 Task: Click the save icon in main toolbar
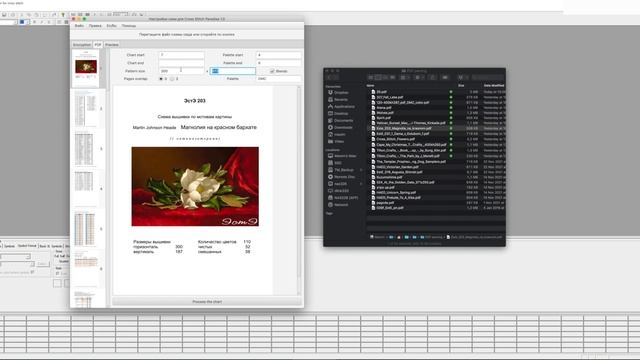click(4, 15)
